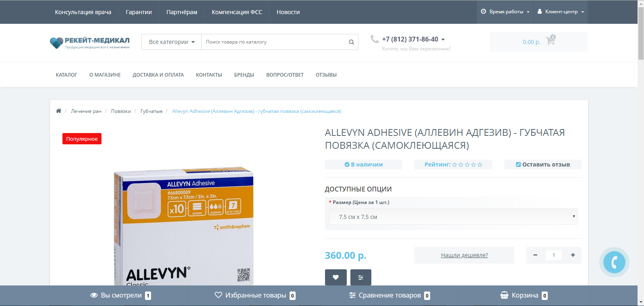Open Губчатые breadcrumb link
This screenshot has height=306, width=644.
tap(151, 111)
